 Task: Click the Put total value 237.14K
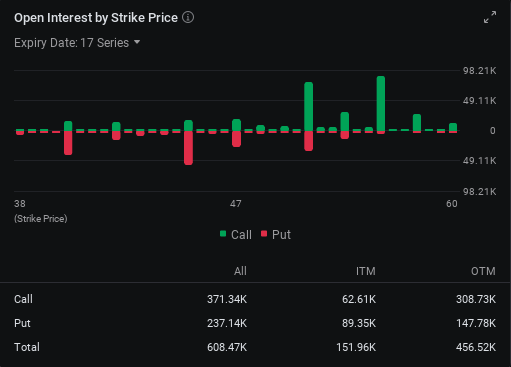[227, 323]
